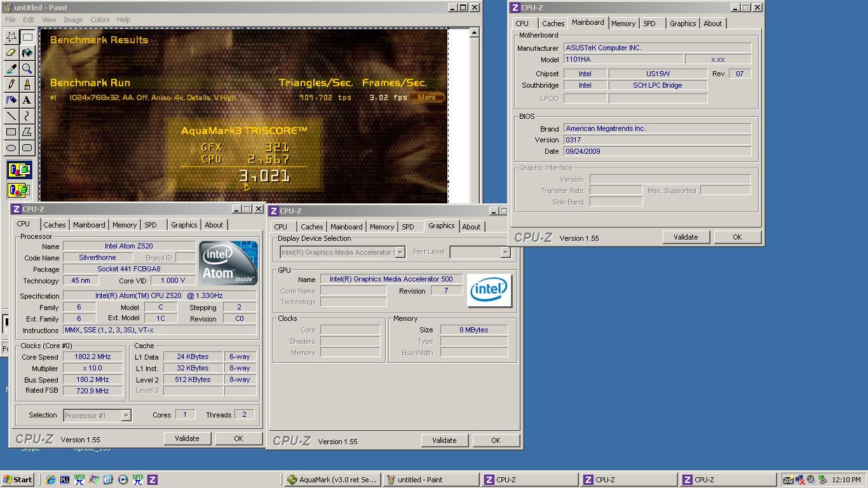Open the Processor #1 selection dropdown
The image size is (868, 488).
pos(126,416)
